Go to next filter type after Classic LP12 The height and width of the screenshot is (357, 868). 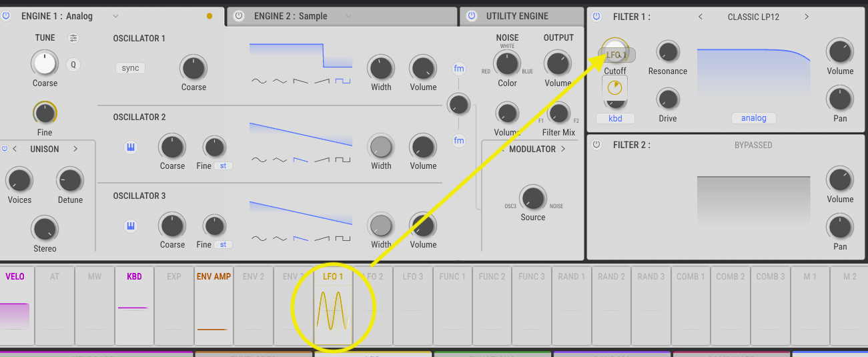(x=807, y=17)
